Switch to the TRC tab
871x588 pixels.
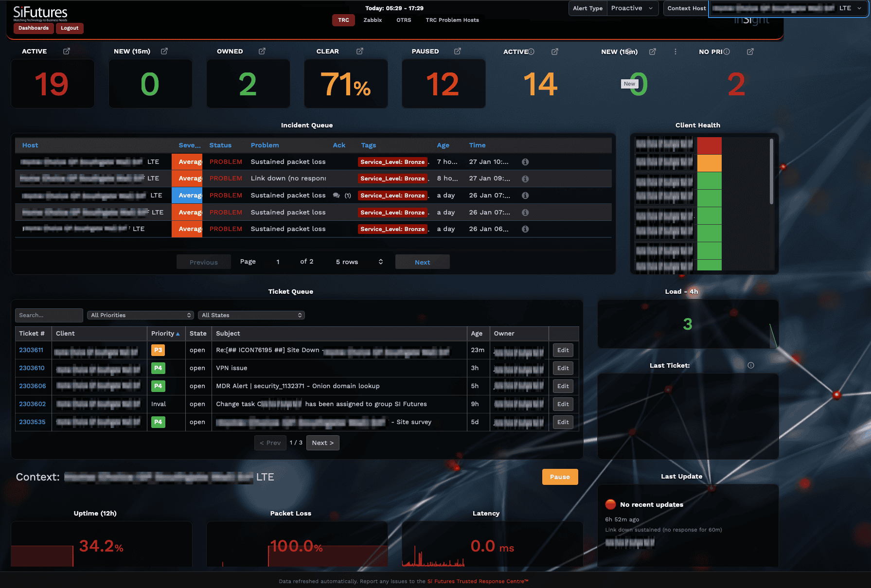(x=343, y=20)
